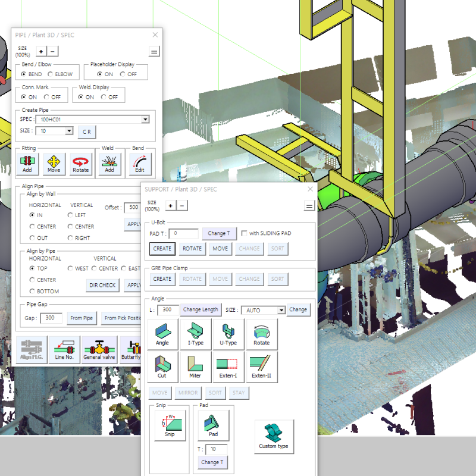Click the SUPPORT panel menu button
476x476 pixels.
pos(309,205)
